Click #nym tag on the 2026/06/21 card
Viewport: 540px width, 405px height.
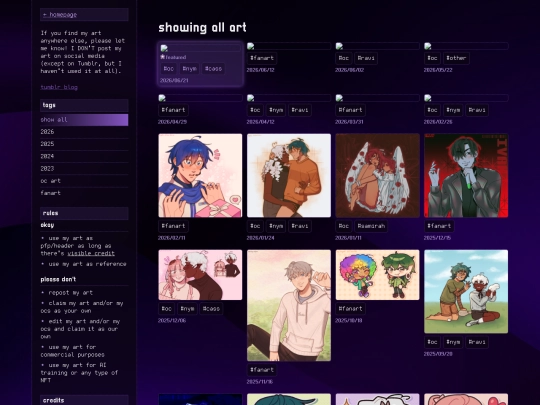click(189, 69)
